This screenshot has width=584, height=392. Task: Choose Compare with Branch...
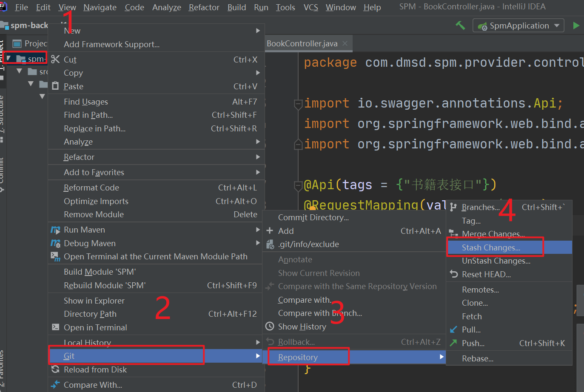click(x=354, y=313)
